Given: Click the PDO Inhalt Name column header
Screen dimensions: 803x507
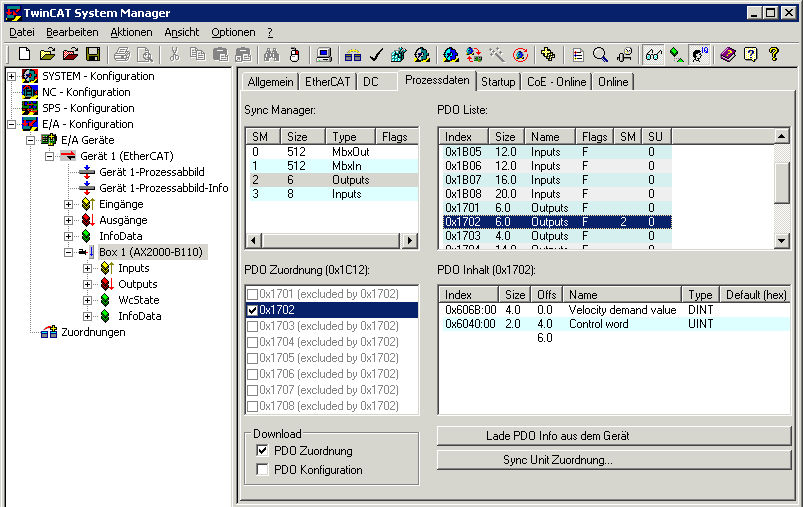Looking at the screenshot, I should (x=622, y=295).
